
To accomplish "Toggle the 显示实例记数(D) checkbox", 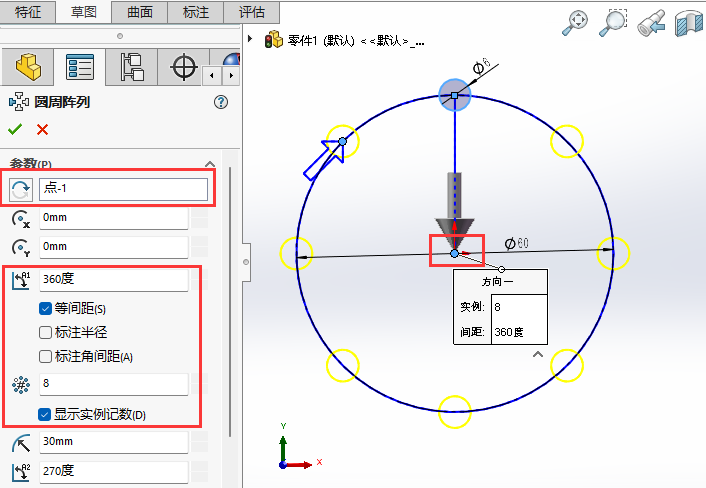I will (44, 414).
